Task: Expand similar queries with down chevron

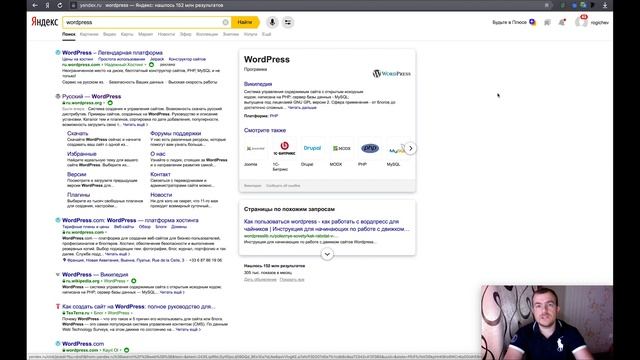Action: (x=327, y=254)
